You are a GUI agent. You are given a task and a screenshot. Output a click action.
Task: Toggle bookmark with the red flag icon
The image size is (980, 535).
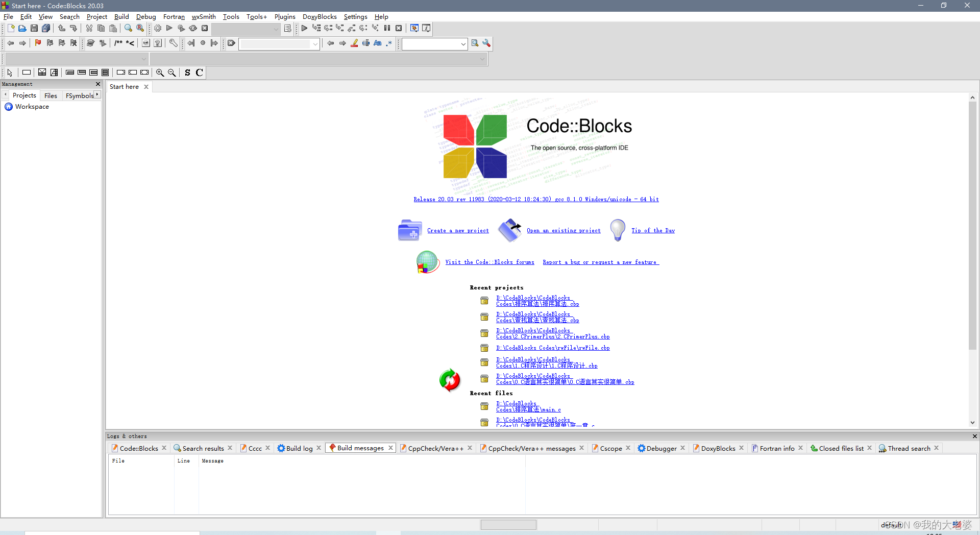pyautogui.click(x=38, y=43)
